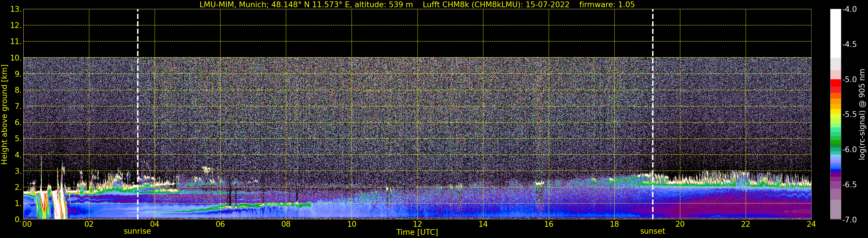Click the colorbar tick label '-7.0'
Viewport: 868px width, 238px height.
click(x=849, y=220)
